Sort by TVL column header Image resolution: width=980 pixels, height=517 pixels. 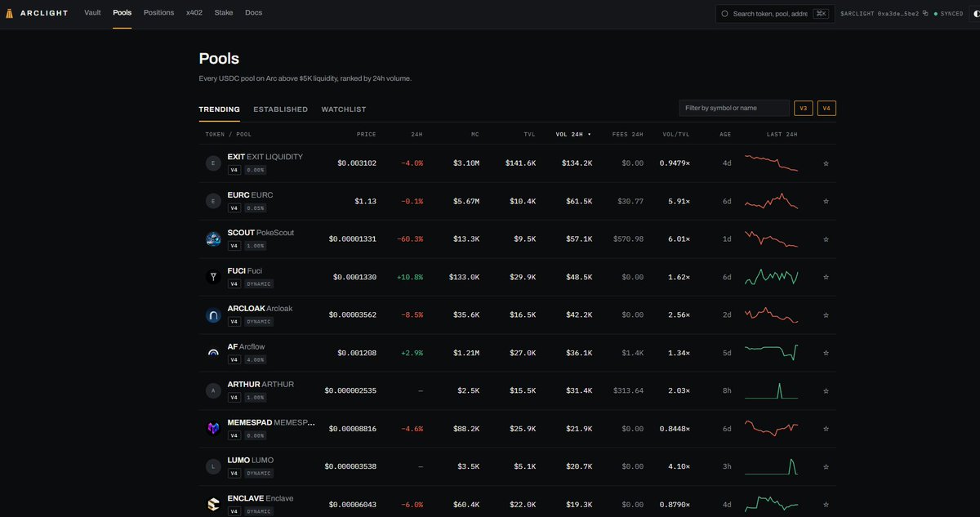(530, 134)
